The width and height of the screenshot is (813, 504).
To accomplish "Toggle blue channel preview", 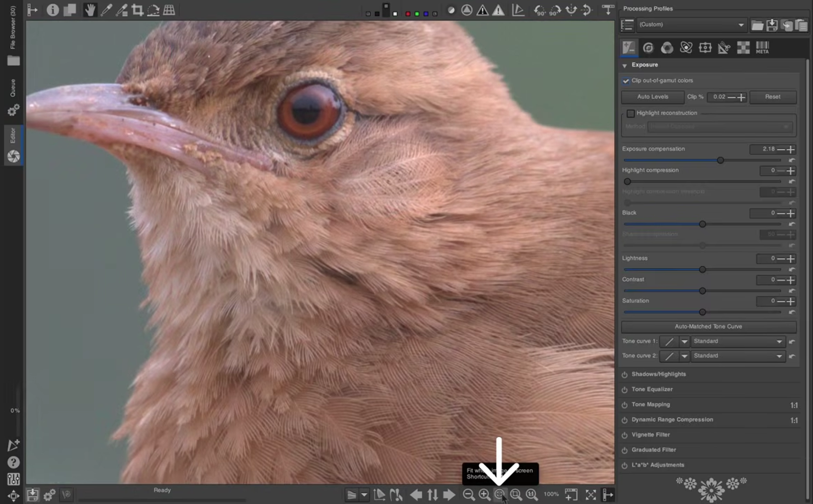I will [426, 14].
